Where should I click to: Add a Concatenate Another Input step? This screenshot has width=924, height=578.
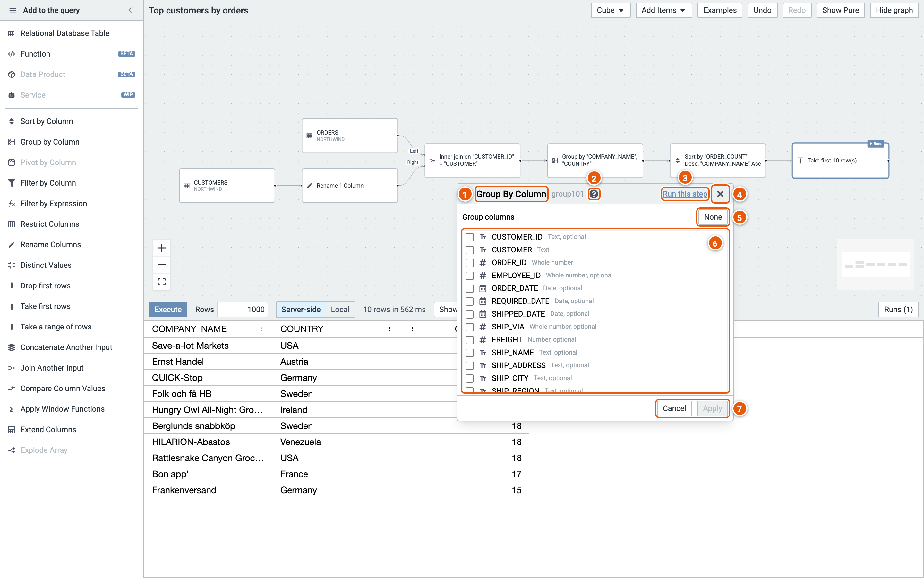point(72,347)
